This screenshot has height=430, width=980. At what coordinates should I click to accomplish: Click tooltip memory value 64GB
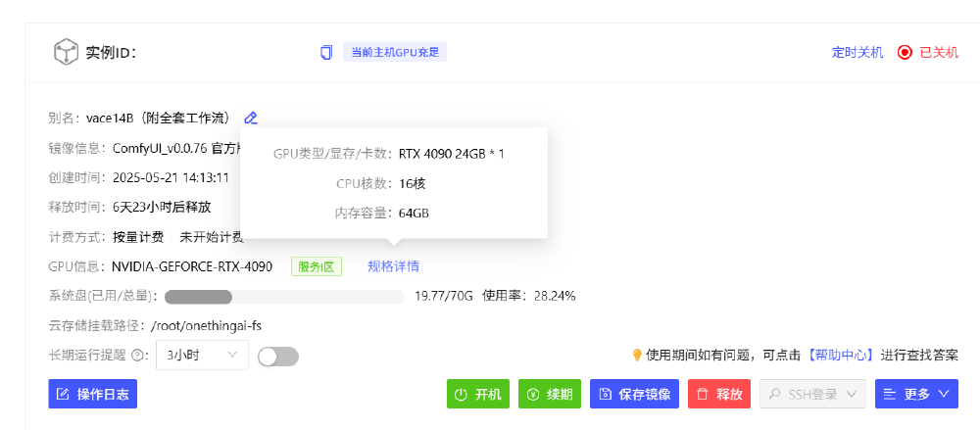414,214
